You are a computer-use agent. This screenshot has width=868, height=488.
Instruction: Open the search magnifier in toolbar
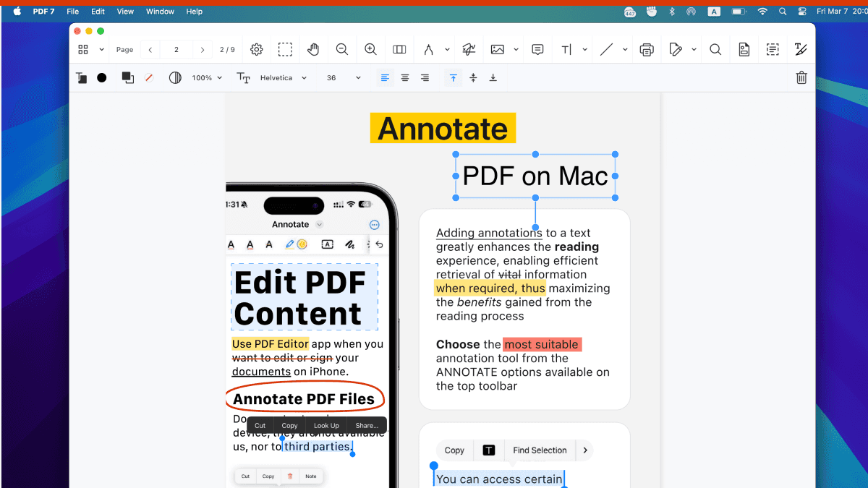(715, 49)
